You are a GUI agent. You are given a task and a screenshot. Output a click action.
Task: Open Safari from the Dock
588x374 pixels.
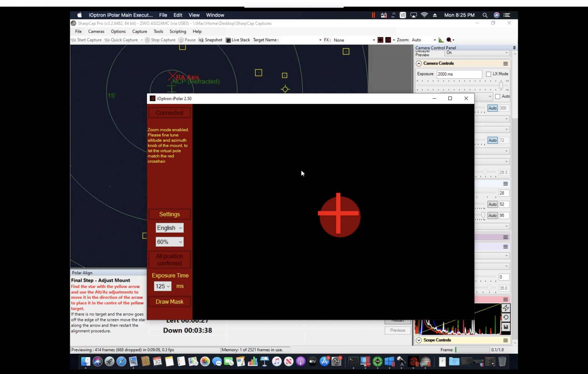[x=121, y=362]
